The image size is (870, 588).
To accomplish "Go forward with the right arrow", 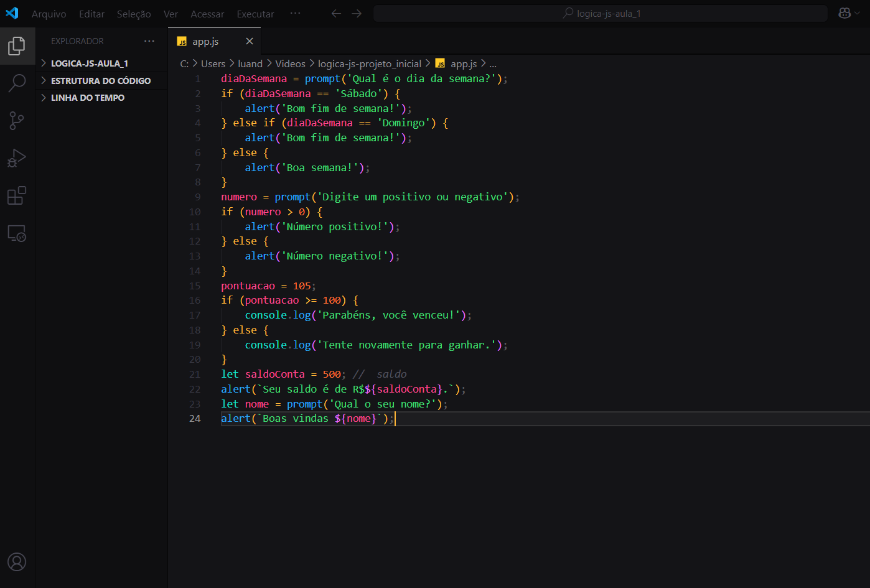I will pos(357,13).
